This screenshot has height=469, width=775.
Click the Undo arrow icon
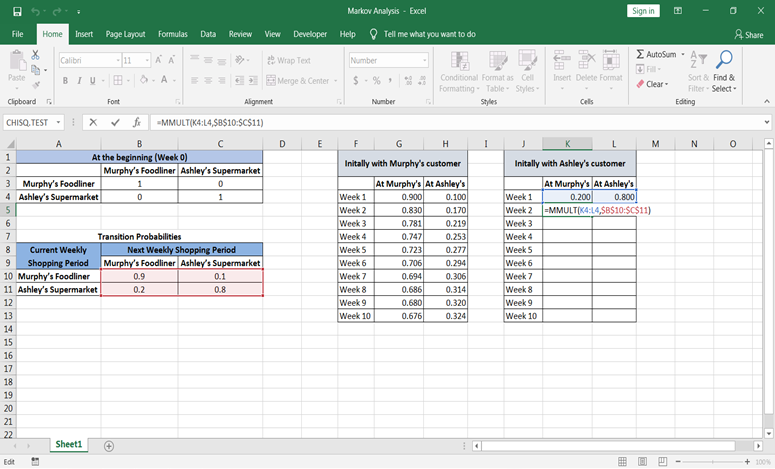coord(35,11)
